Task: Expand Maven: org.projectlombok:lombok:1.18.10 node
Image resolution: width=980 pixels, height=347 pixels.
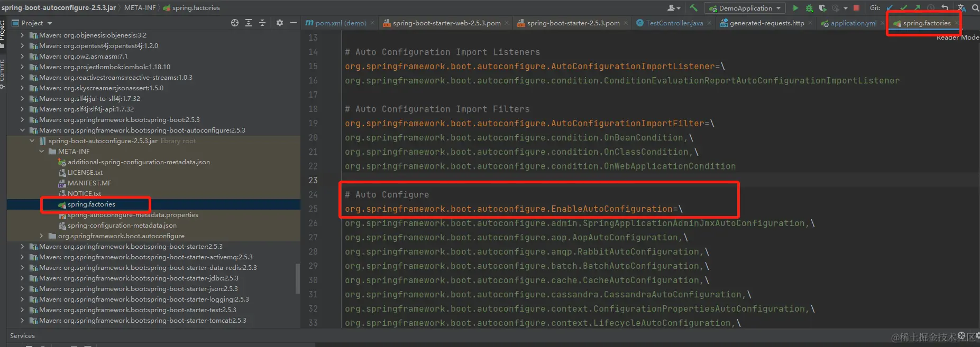Action: point(22,67)
